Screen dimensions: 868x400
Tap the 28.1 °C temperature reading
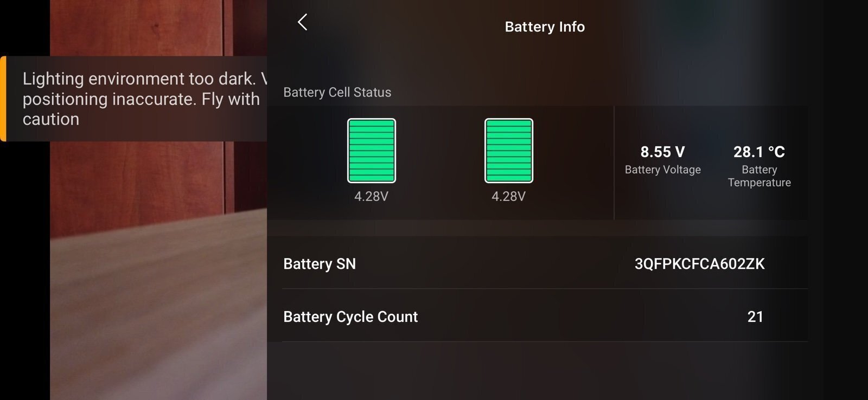tap(759, 152)
